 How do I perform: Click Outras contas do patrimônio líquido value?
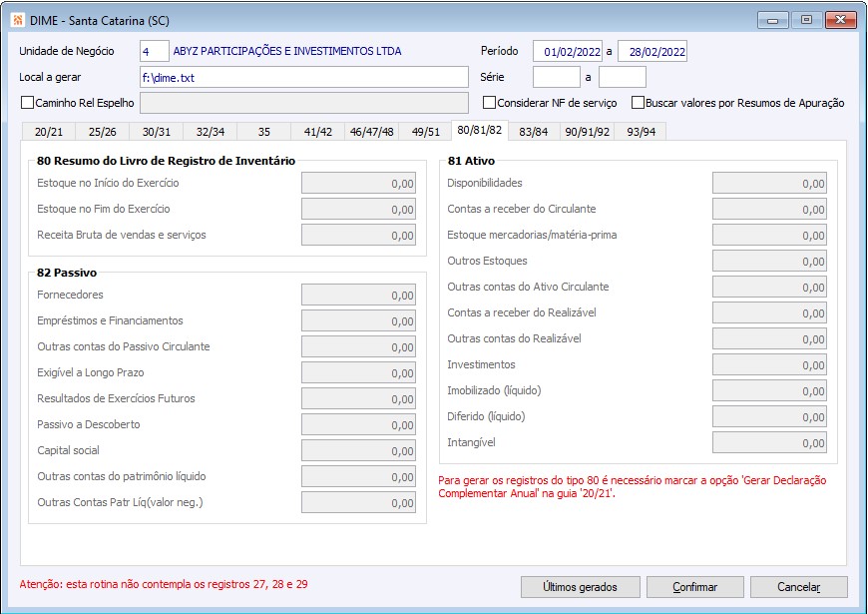tap(359, 476)
